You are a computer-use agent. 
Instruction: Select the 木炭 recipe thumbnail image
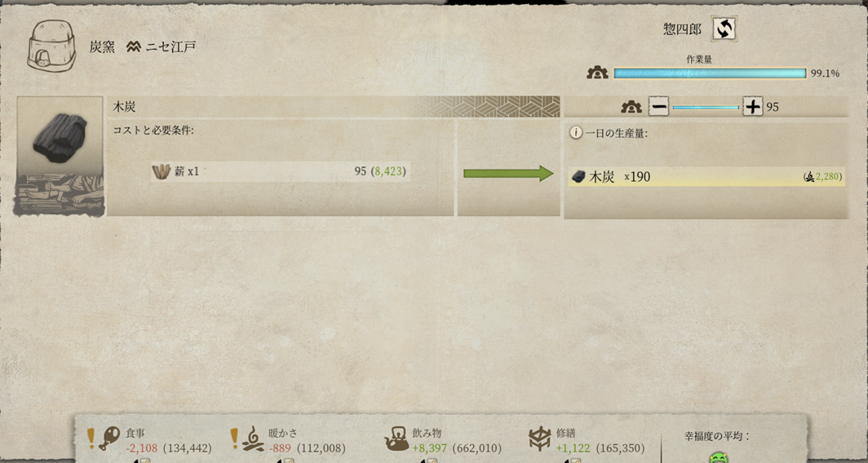[x=60, y=157]
